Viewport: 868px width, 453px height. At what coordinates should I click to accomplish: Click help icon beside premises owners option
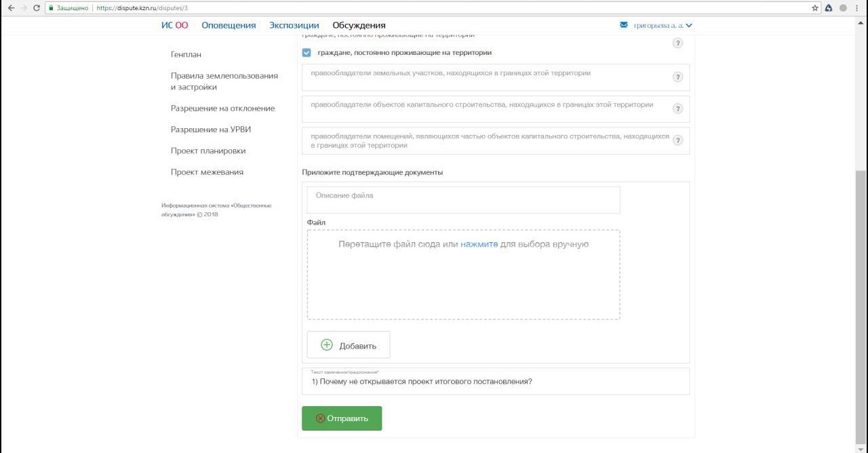coord(677,141)
